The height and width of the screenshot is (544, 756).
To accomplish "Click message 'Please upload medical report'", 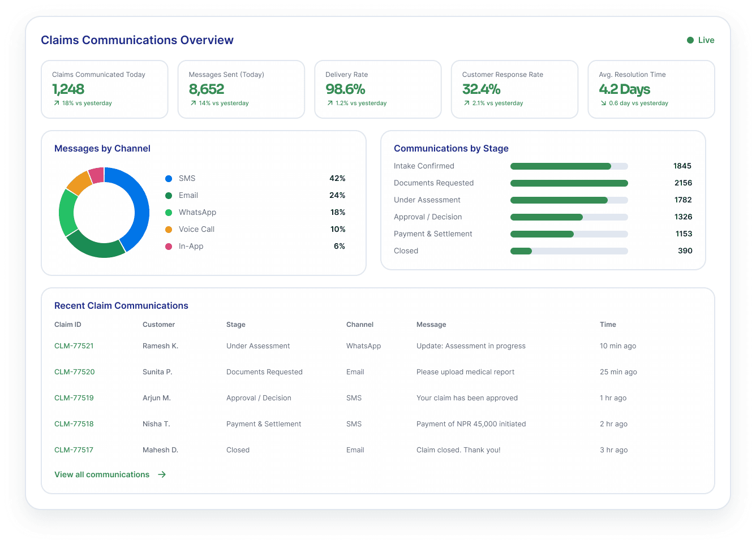I will (466, 372).
